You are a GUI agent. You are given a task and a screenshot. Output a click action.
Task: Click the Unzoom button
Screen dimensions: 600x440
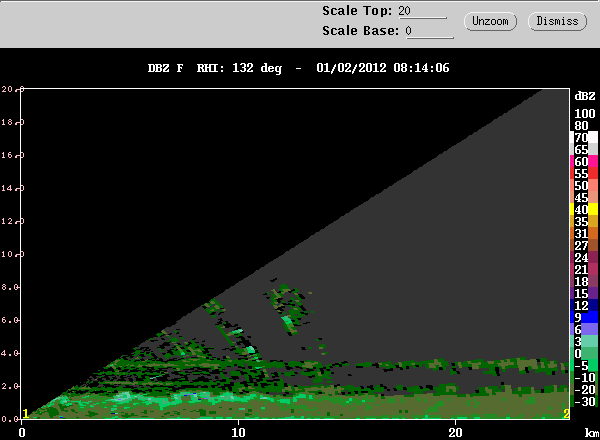click(x=490, y=21)
